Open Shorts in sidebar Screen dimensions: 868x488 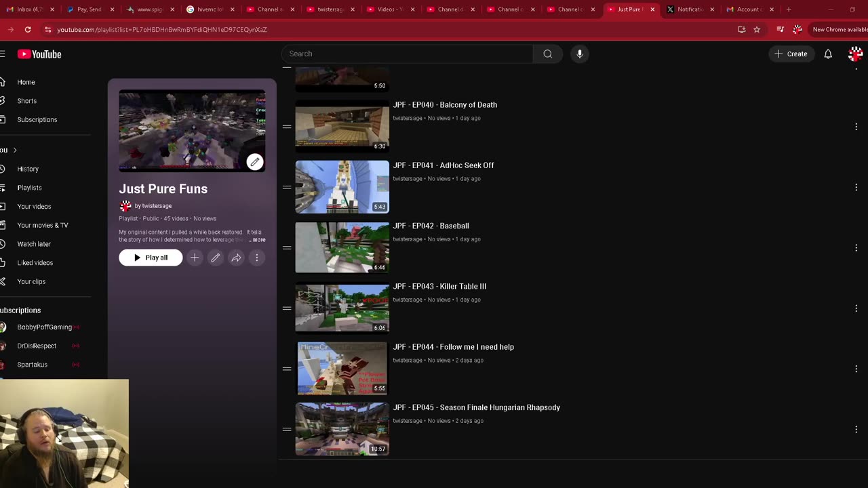(26, 101)
